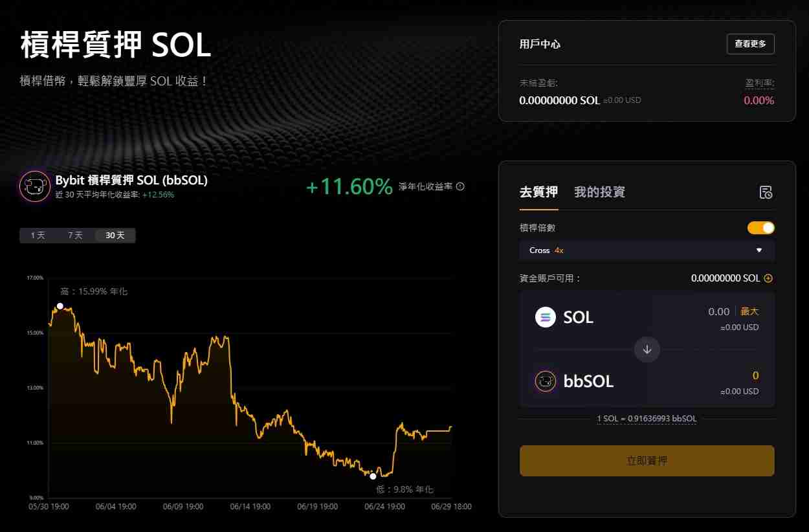Click the orange plus deposit icon beside SOL balance
Image resolution: width=809 pixels, height=532 pixels.
coord(768,278)
